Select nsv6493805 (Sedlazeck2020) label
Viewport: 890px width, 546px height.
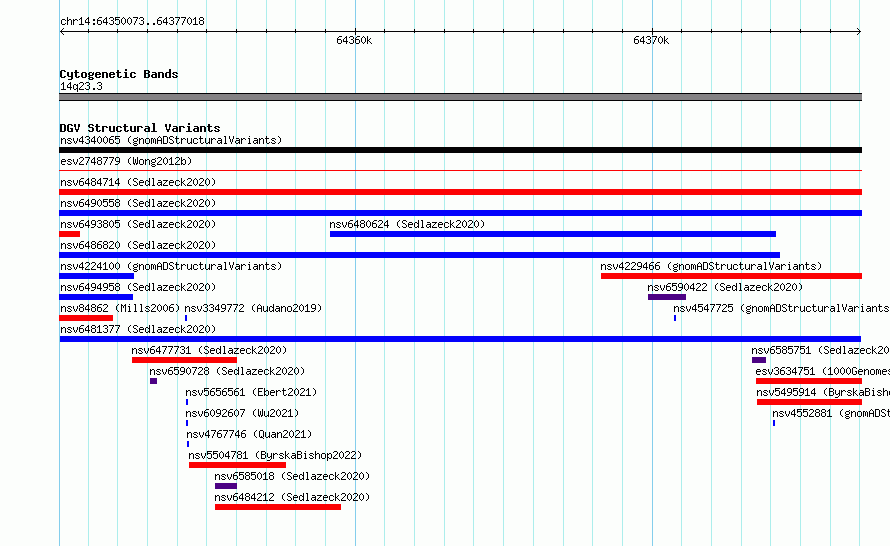138,224
